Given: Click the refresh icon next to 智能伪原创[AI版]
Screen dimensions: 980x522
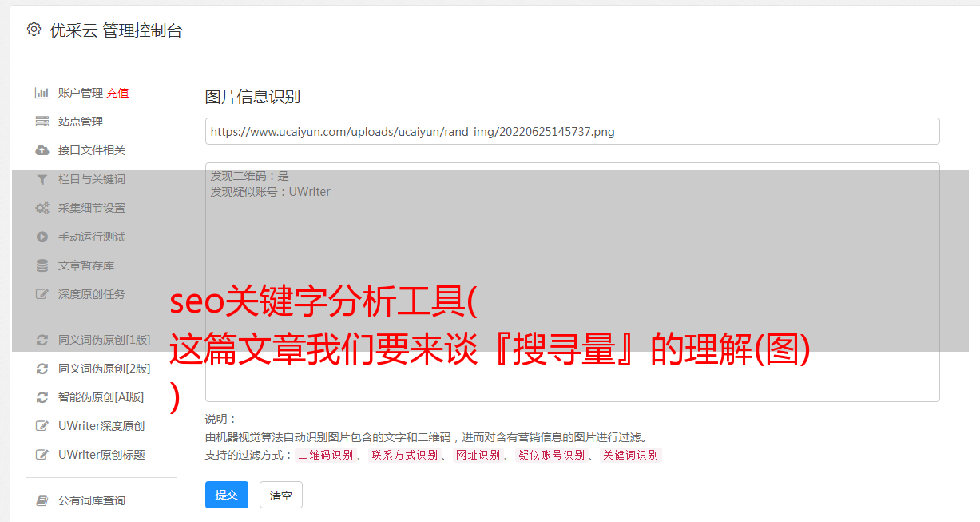Looking at the screenshot, I should 42,397.
